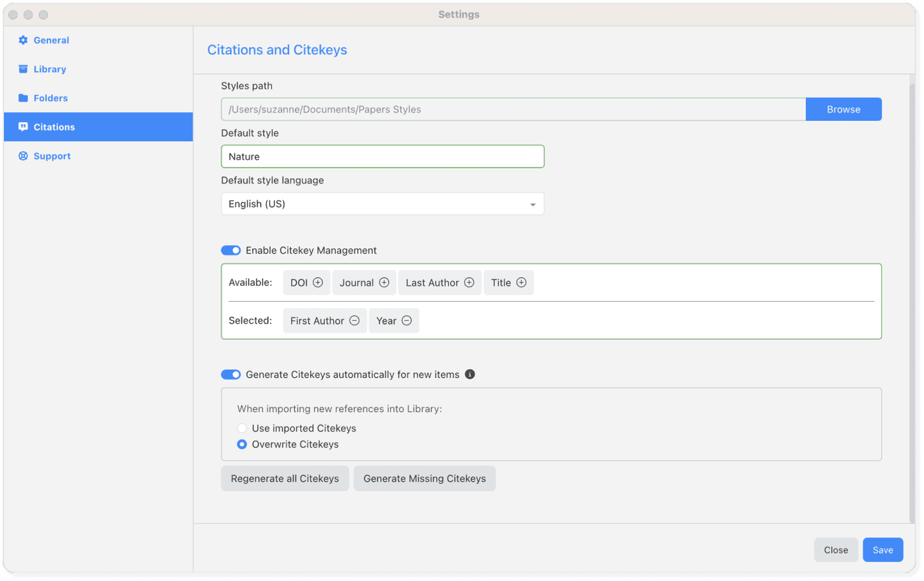This screenshot has width=924, height=581.
Task: Open the info tooltip beside automatic citekey generation
Action: 469,374
